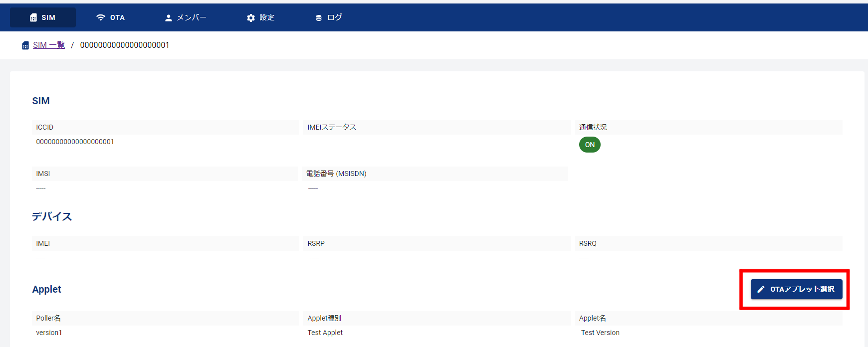This screenshot has height=347, width=868.
Task: Click the 通信状況 label
Action: tap(593, 127)
